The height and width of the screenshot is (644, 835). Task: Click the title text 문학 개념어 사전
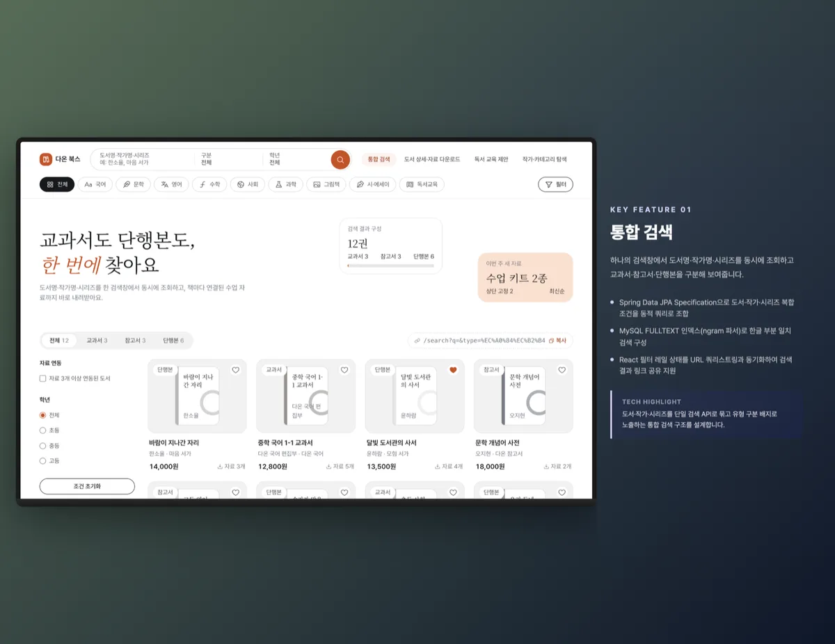click(498, 443)
